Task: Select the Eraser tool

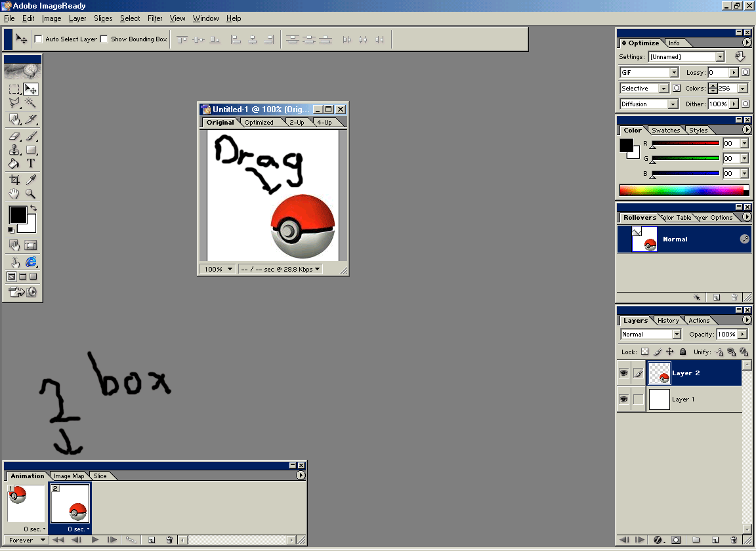Action: pos(14,136)
